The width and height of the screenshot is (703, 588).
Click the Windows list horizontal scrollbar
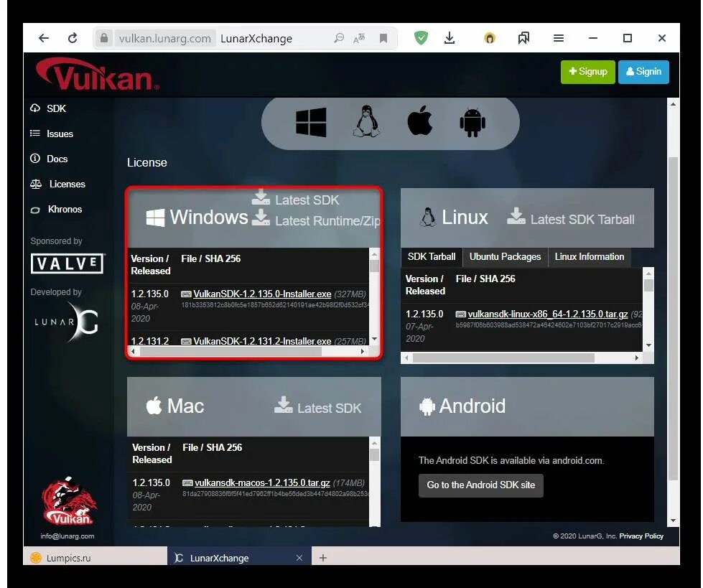point(231,352)
